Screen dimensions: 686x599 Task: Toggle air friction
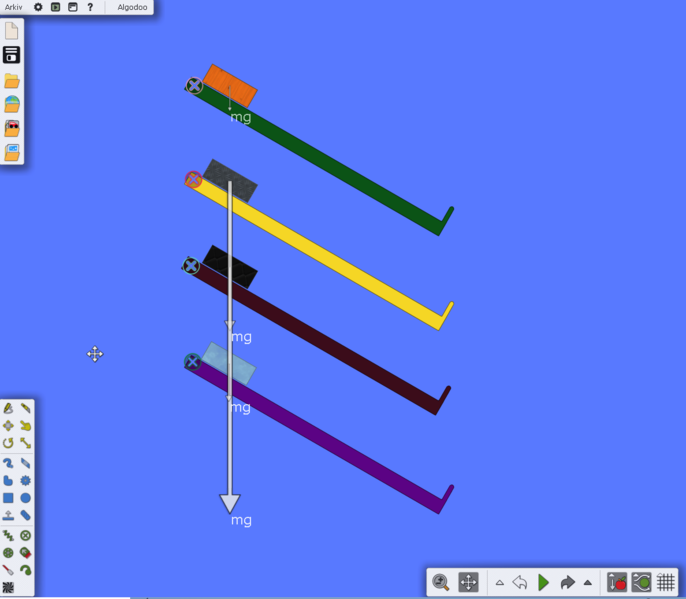point(641,582)
